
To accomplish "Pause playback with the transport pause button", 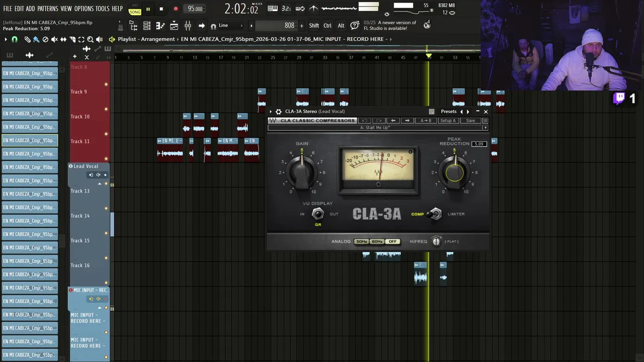I will [148, 9].
